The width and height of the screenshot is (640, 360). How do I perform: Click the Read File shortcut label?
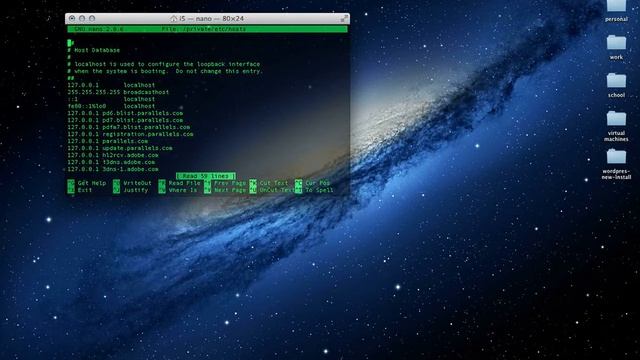(185, 183)
